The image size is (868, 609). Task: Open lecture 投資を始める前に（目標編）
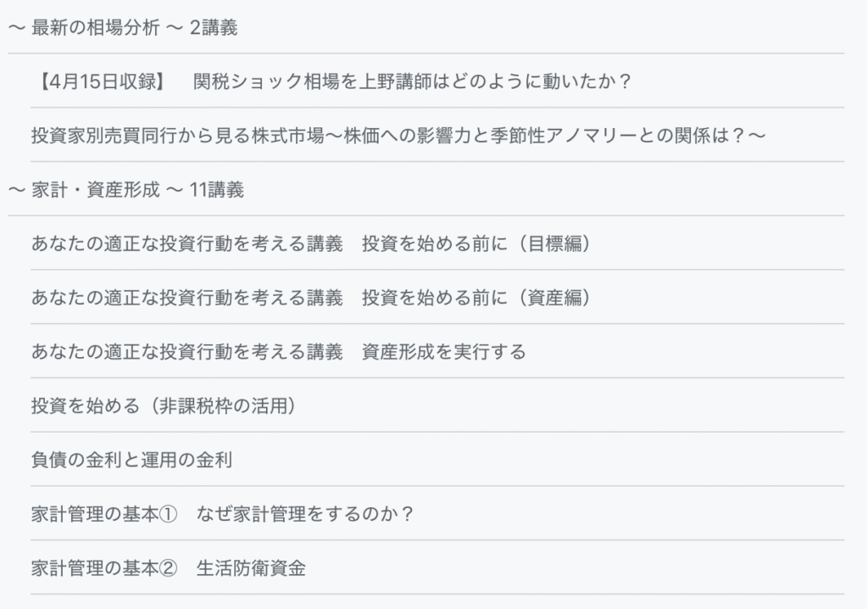point(437,243)
